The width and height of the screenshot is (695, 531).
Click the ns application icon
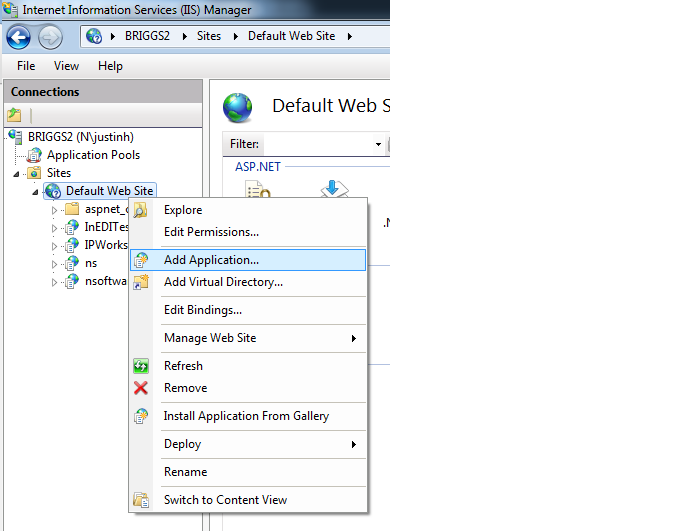[x=71, y=263]
